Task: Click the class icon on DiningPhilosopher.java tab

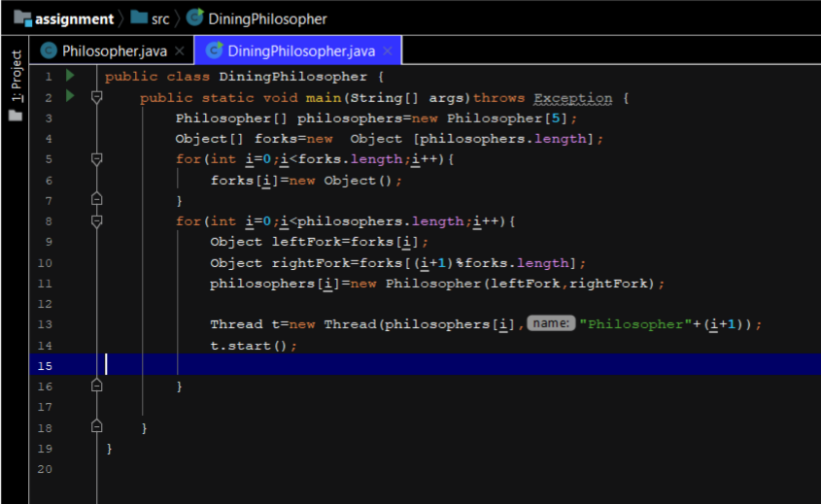Action: coord(214,50)
